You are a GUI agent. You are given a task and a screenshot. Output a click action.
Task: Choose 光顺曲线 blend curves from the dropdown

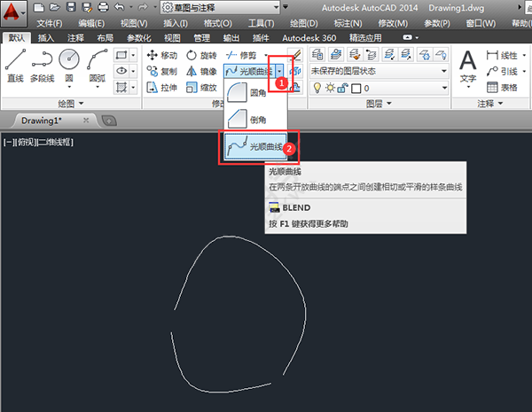pos(255,146)
